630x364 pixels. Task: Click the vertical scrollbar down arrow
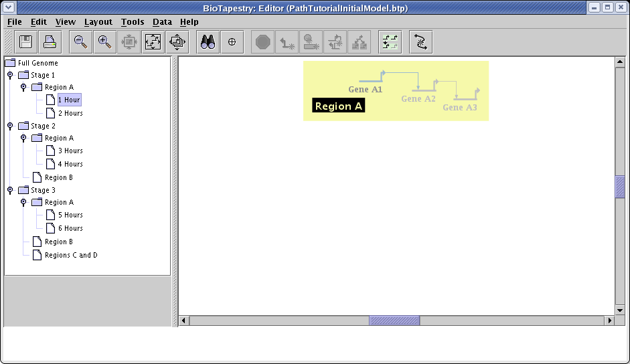pos(620,310)
